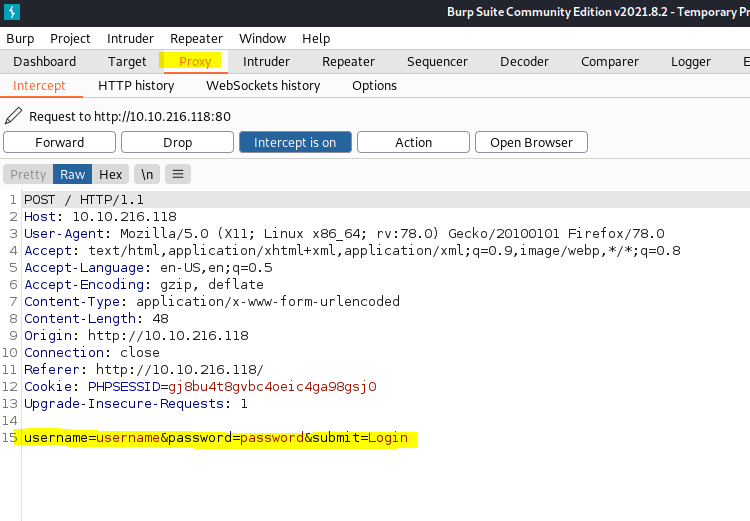The width and height of the screenshot is (750, 521).
Task: Toggle the \n non-printable characters button
Action: pos(147,174)
